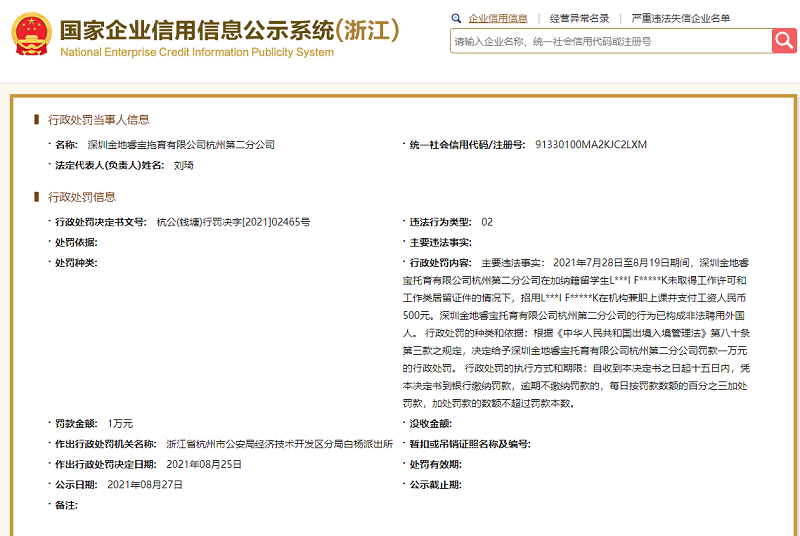Click the 处罚有效期 label

coord(435,464)
